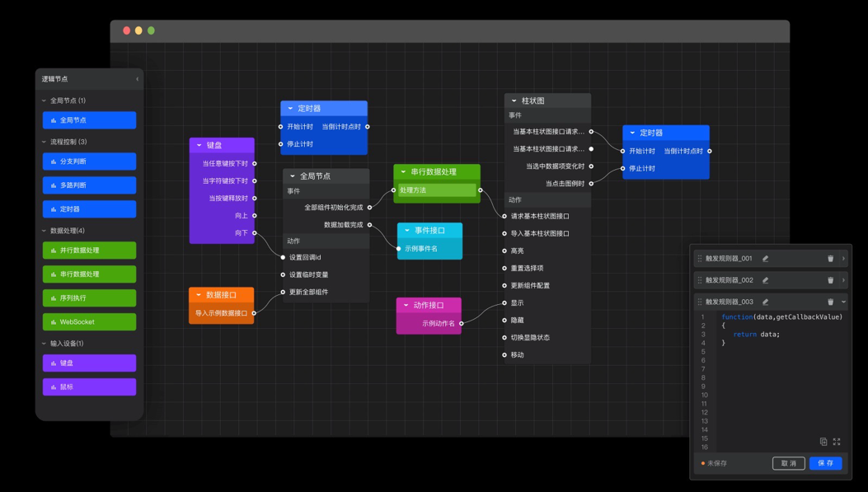868x492 pixels.
Task: Collapse the 串行数据处理 node on canvas
Action: (x=404, y=172)
